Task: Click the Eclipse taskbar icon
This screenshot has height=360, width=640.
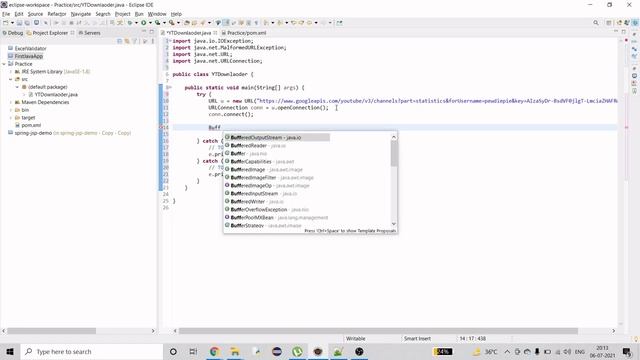Action: 276,351
